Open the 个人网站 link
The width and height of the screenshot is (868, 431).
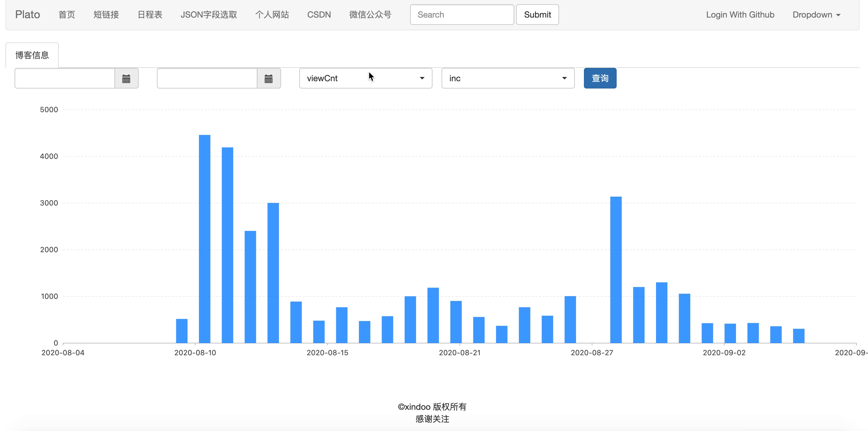(x=272, y=15)
